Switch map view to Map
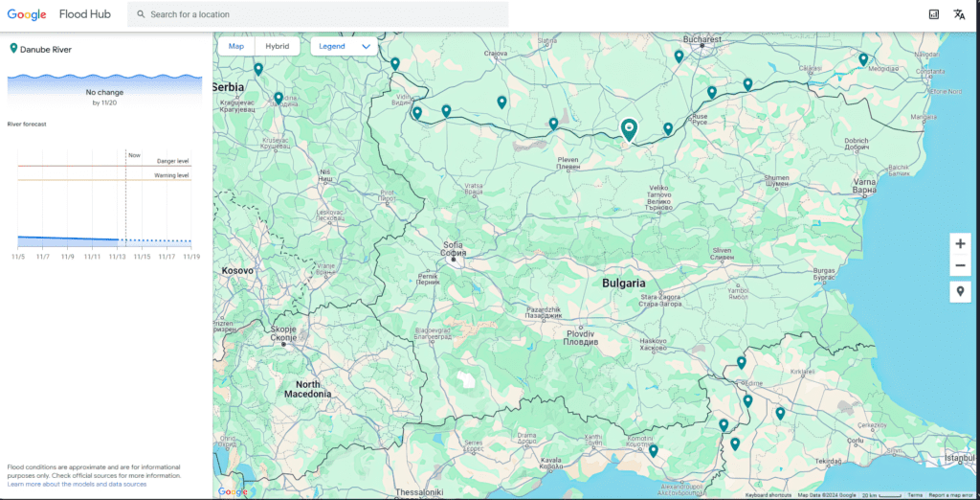980x500 pixels. pyautogui.click(x=236, y=46)
